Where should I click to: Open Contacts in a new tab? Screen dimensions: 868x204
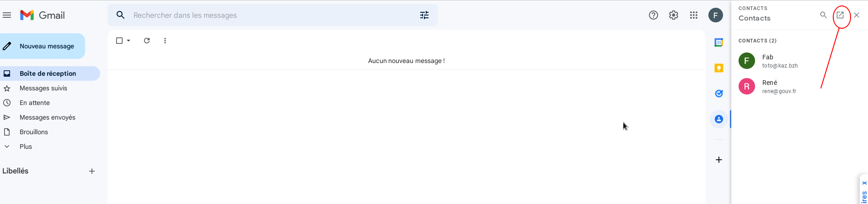tap(840, 15)
